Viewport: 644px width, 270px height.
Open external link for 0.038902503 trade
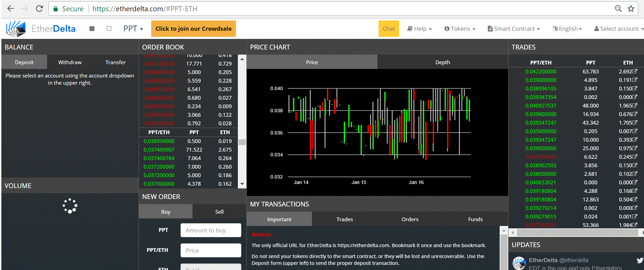point(635,165)
